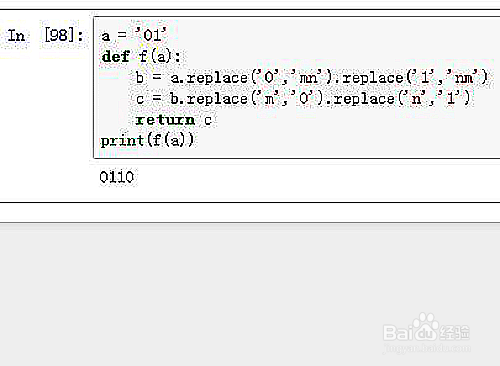The width and height of the screenshot is (500, 366).
Task: Click variable c at its assignment line
Action: 140,99
